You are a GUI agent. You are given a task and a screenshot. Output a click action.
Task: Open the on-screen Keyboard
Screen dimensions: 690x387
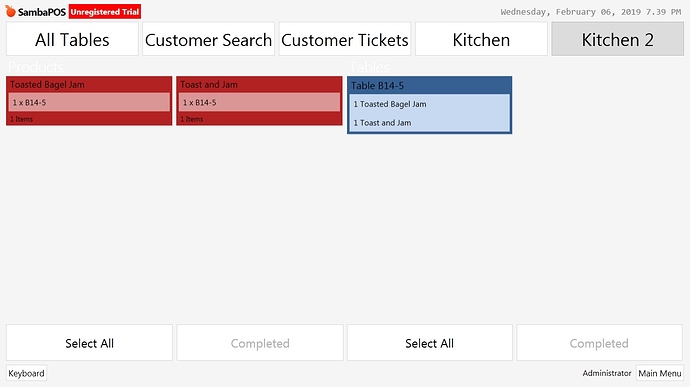click(26, 373)
